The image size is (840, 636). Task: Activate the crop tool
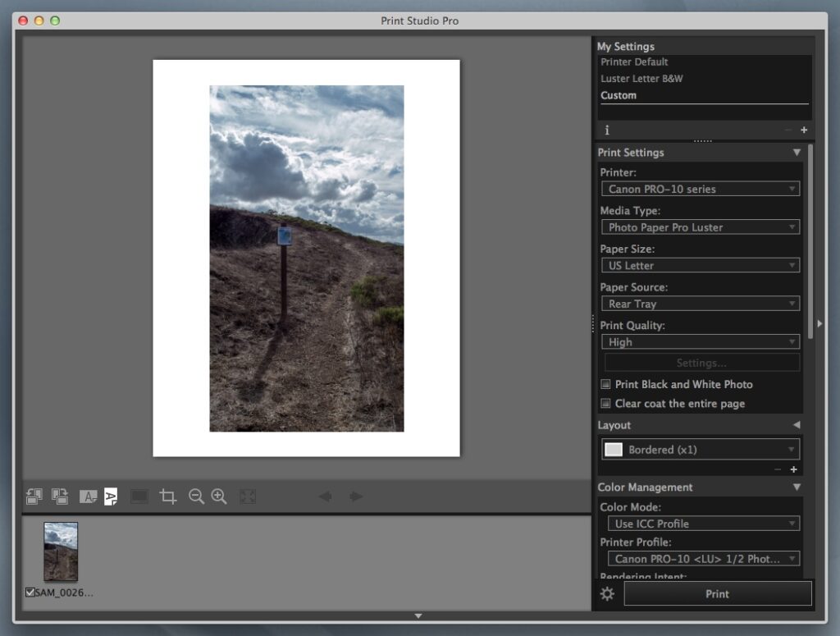pos(168,496)
